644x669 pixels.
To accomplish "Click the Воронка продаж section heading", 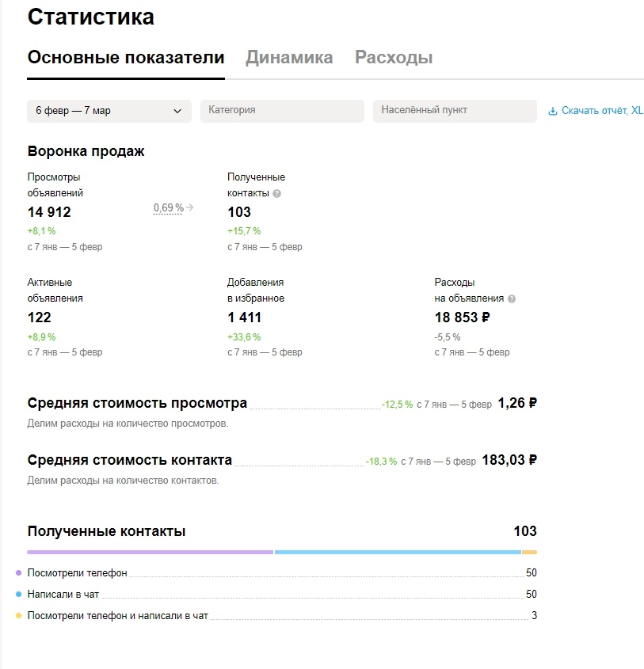I will [x=86, y=151].
